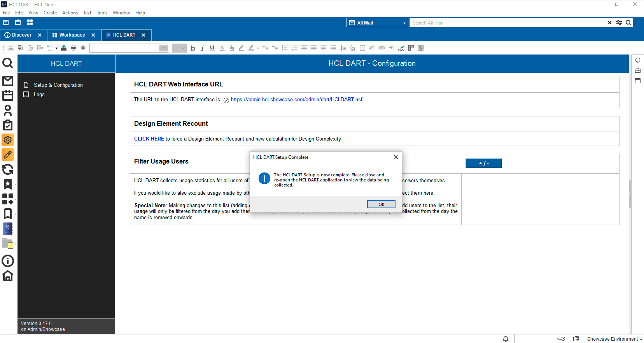Click the large Search icon in the left rail
This screenshot has width=644, height=343.
pos(8,63)
